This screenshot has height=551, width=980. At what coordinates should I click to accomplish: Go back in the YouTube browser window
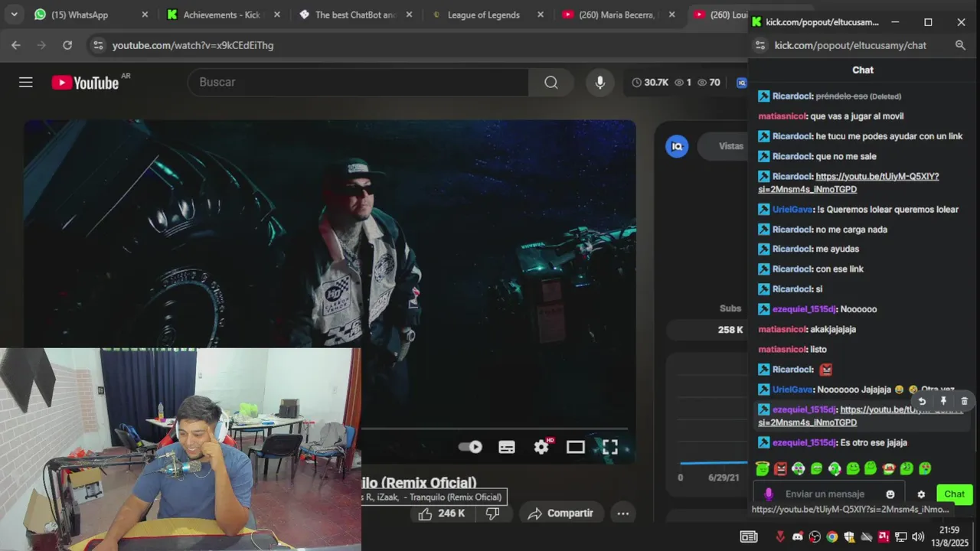pos(16,45)
